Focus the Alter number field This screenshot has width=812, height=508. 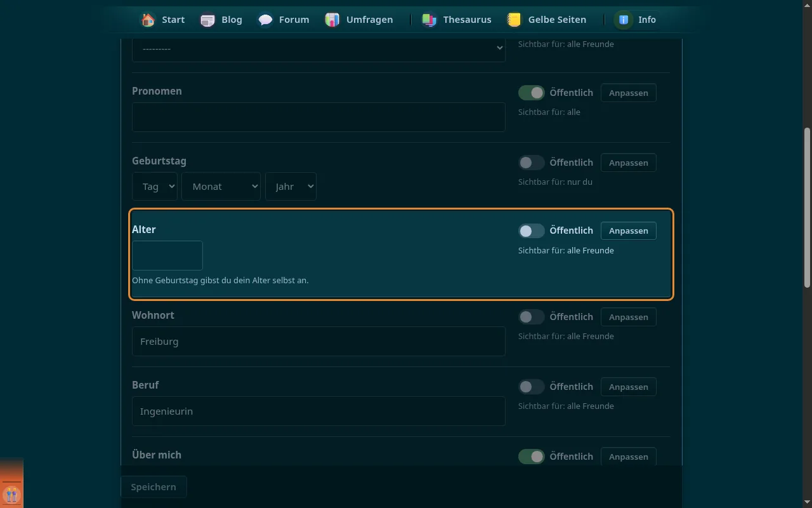[167, 255]
